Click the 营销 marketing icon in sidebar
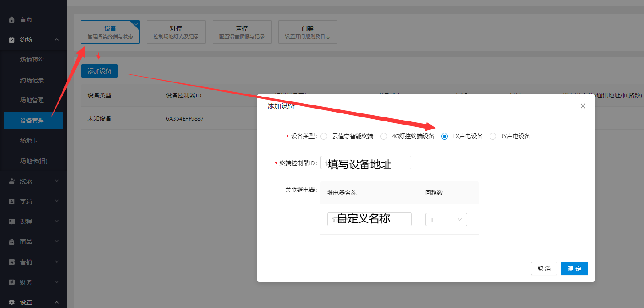 point(11,261)
